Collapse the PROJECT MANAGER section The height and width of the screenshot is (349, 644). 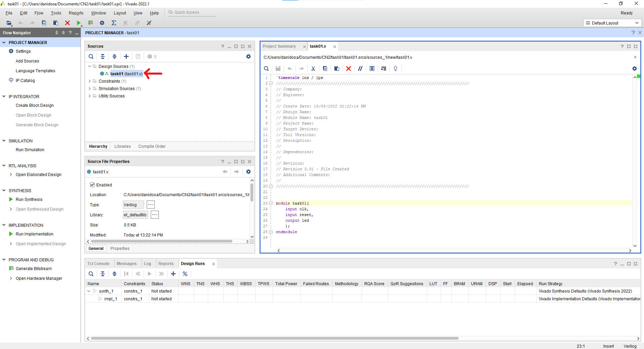pos(4,43)
